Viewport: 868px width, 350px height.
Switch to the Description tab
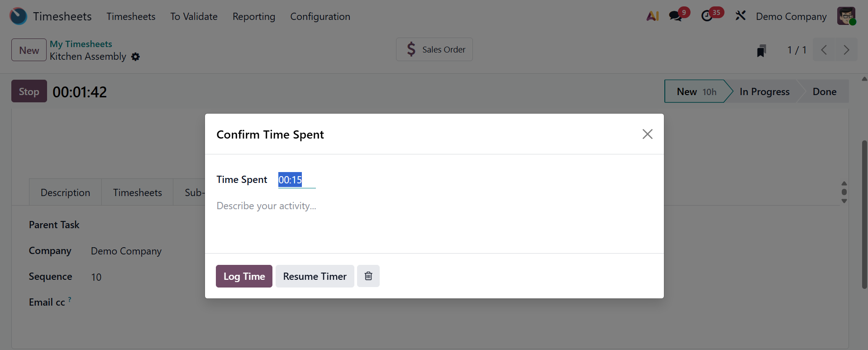65,193
